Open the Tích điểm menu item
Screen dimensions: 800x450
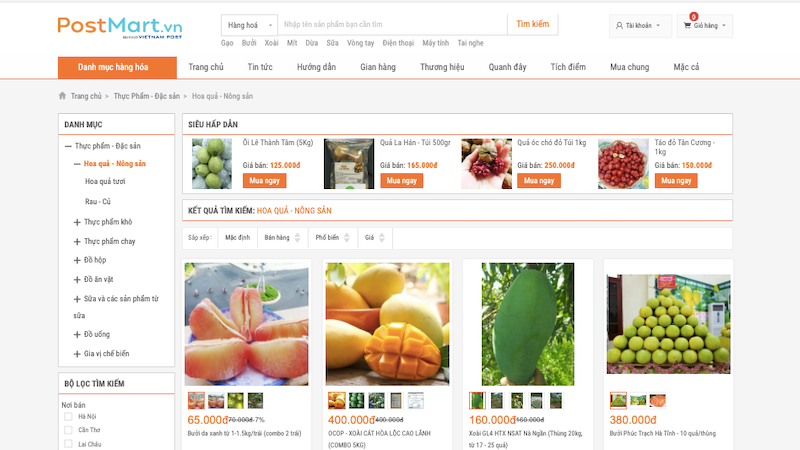click(568, 67)
